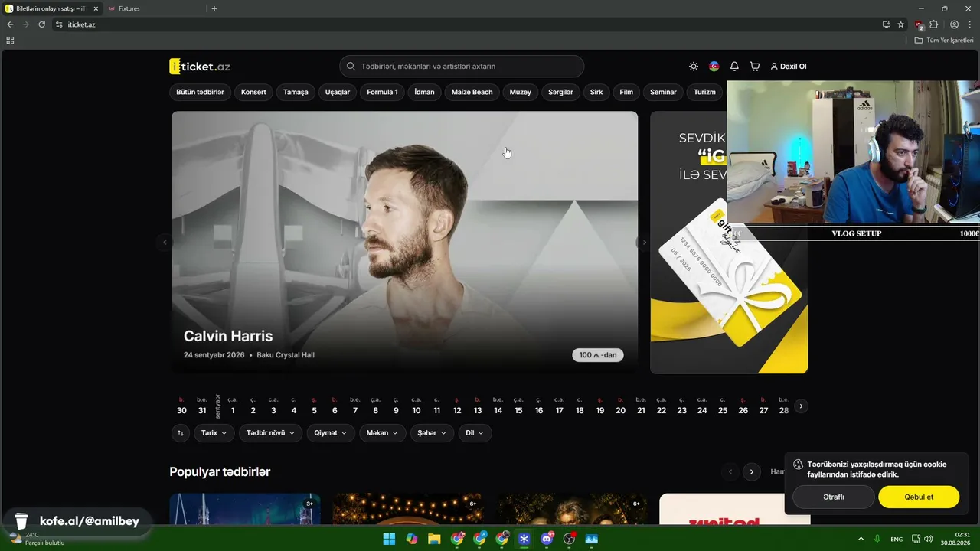This screenshot has width=980, height=551.
Task: Install app icon in address bar
Action: [887, 24]
